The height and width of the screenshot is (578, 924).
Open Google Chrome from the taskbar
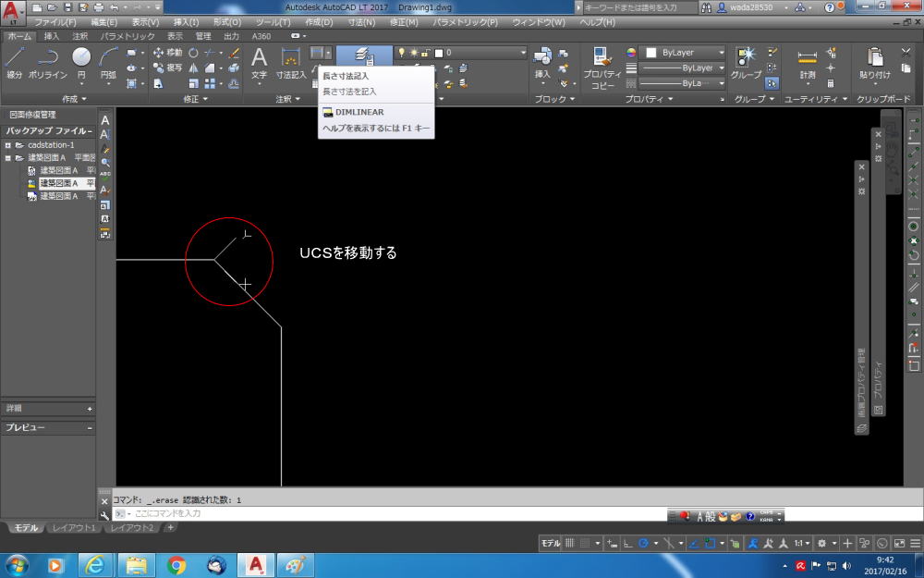tap(176, 566)
